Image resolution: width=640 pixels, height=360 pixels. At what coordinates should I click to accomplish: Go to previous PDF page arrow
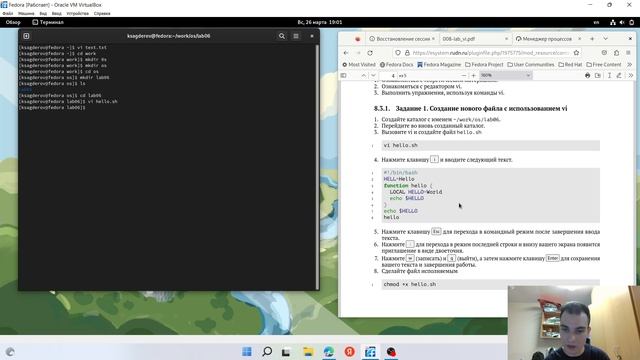click(x=364, y=76)
